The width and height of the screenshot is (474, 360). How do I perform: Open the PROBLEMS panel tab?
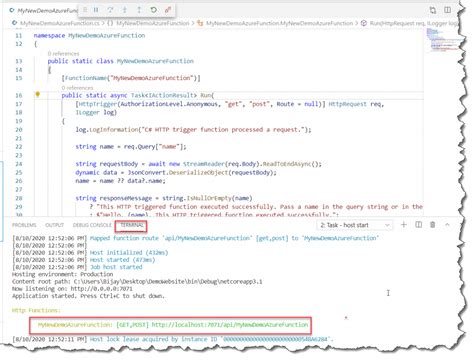tap(24, 225)
